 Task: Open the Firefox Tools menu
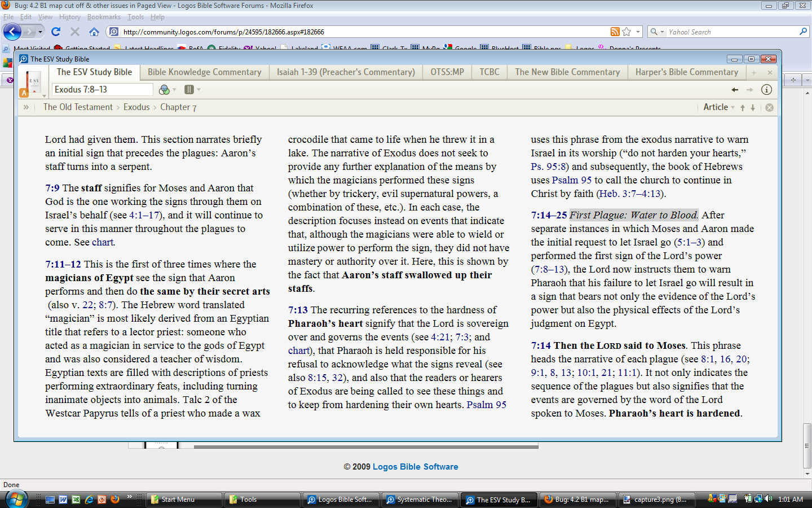coord(135,17)
